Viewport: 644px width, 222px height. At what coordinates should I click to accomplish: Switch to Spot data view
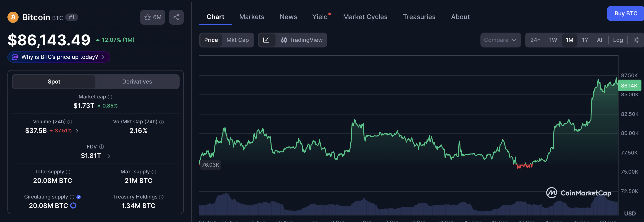[x=54, y=82]
